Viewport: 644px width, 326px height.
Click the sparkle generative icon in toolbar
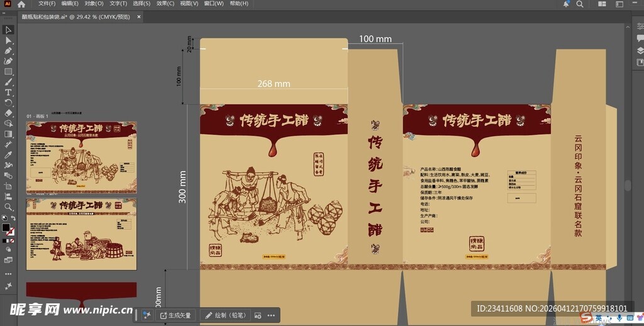click(8, 286)
